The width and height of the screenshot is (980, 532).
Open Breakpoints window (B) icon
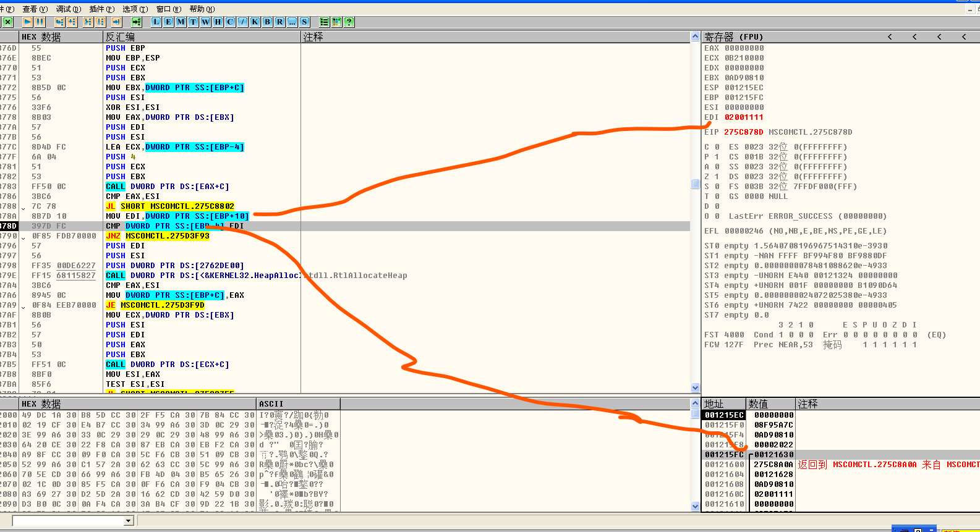coord(268,22)
